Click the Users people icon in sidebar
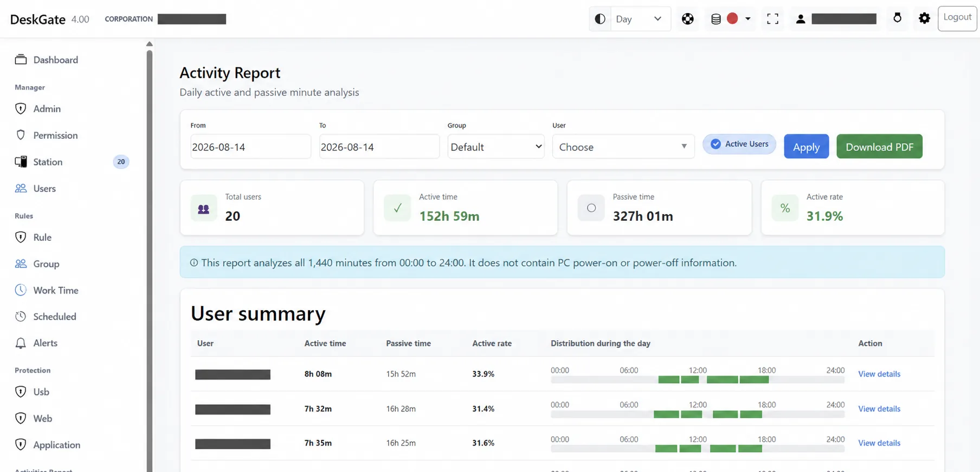Viewport: 980px width, 472px height. 21,188
